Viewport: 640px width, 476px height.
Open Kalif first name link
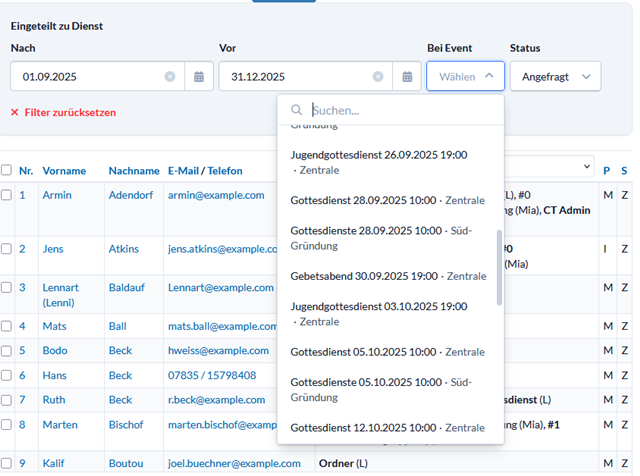53,463
